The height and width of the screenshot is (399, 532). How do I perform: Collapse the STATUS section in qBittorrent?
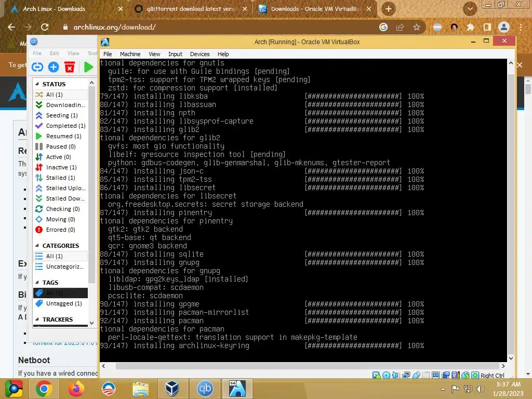click(37, 84)
